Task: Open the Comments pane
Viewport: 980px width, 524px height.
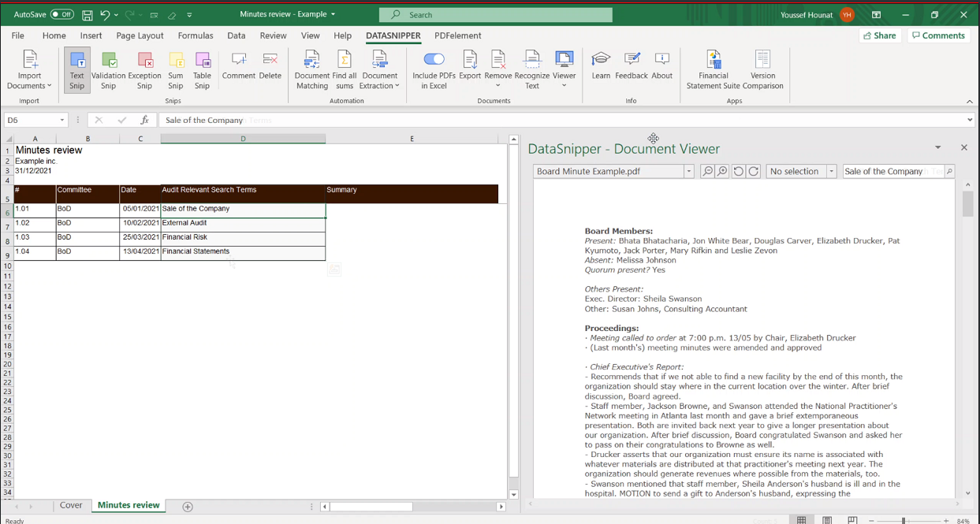Action: [x=938, y=35]
